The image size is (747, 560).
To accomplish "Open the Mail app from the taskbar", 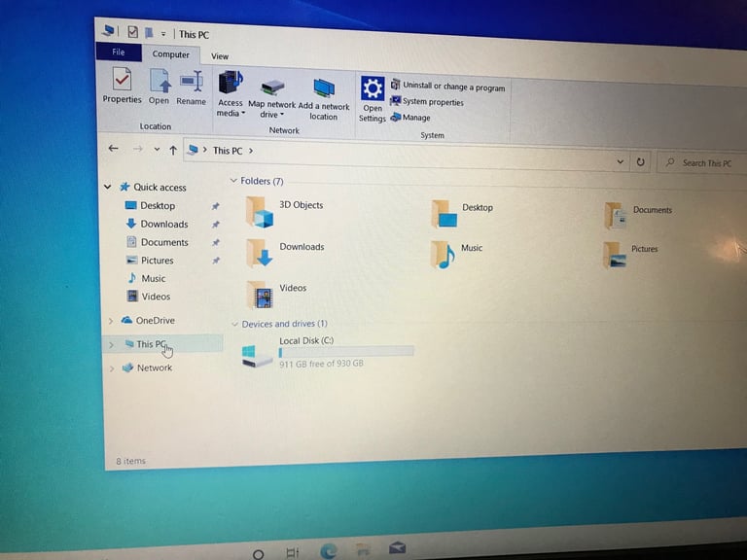I will (397, 547).
